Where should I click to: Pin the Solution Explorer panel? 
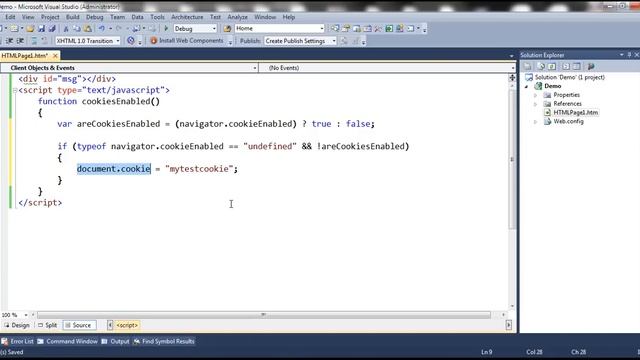(x=629, y=55)
